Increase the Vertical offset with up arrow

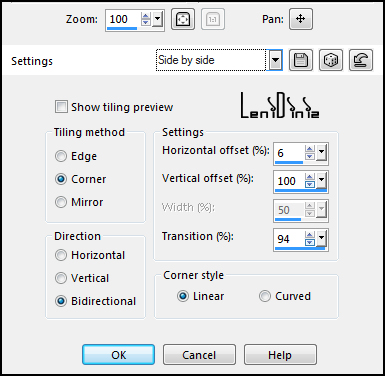[x=310, y=177]
